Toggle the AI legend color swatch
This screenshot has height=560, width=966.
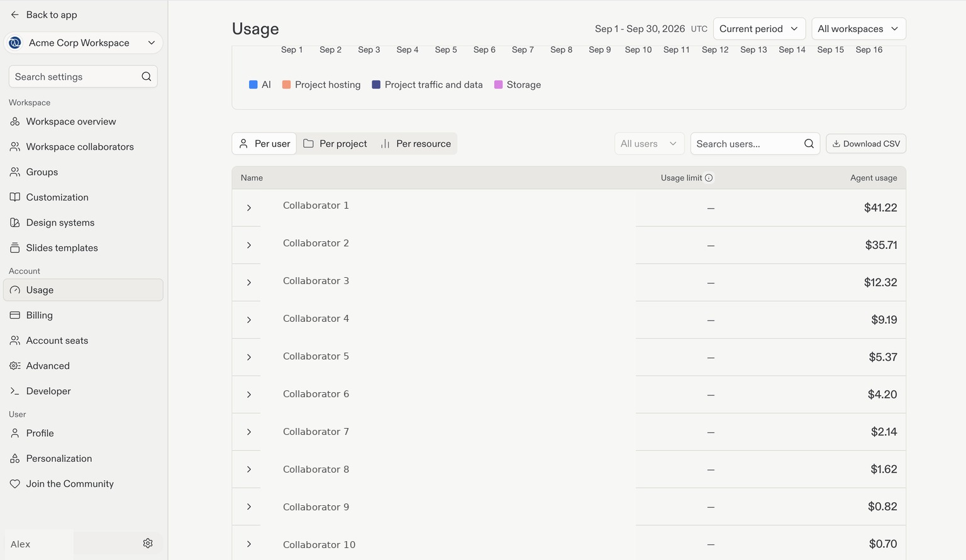[253, 84]
